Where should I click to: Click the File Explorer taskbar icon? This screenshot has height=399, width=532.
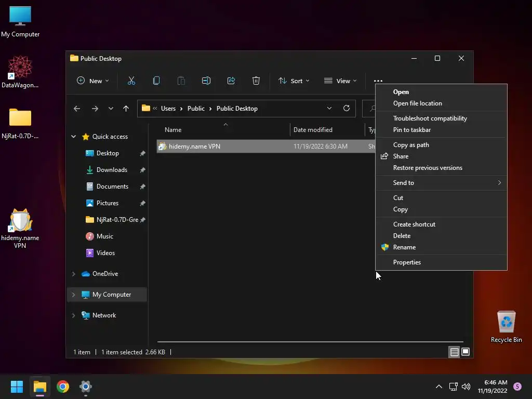pos(39,387)
